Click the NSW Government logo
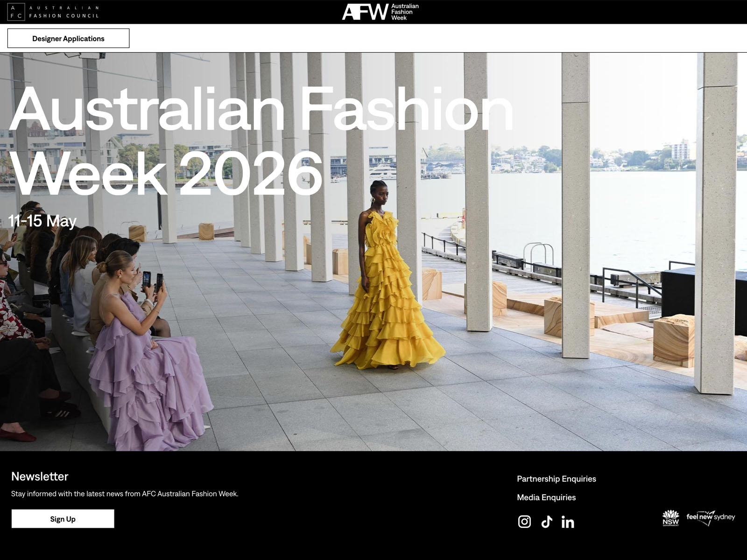Viewport: 747px width, 560px height. [670, 518]
